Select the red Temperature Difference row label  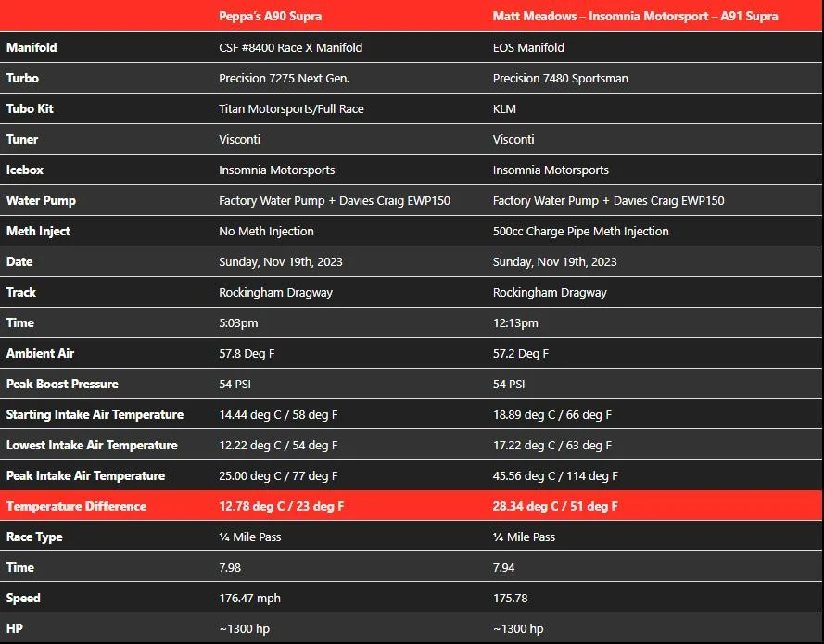[x=76, y=506]
